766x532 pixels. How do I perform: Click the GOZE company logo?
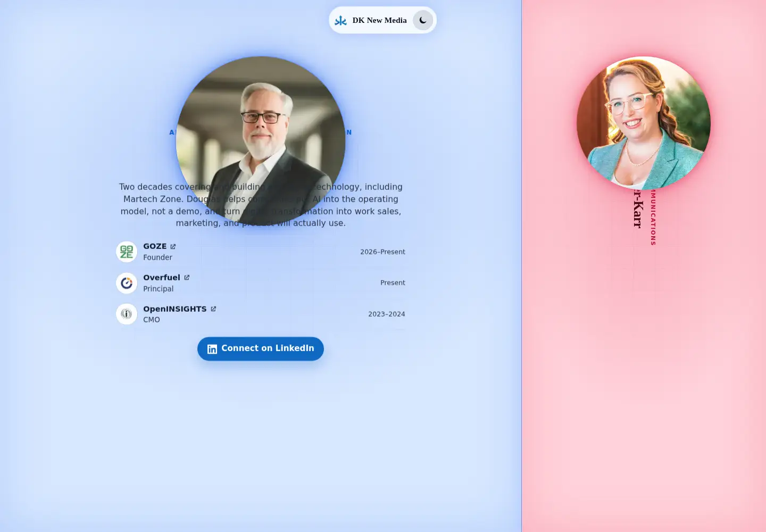click(x=127, y=252)
